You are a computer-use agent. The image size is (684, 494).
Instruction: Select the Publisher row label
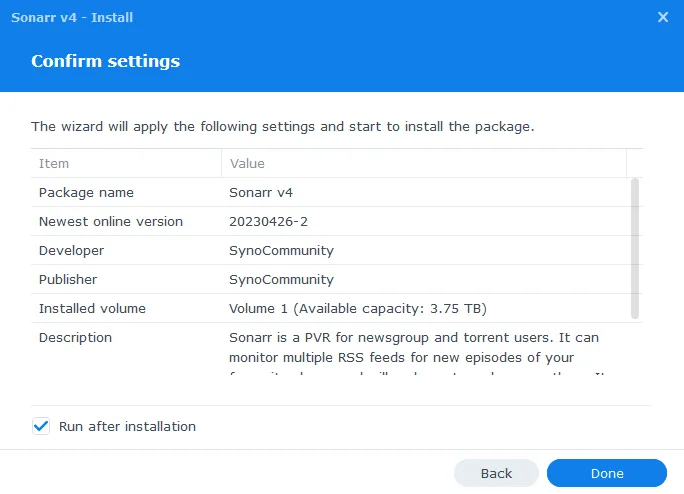[x=68, y=279]
